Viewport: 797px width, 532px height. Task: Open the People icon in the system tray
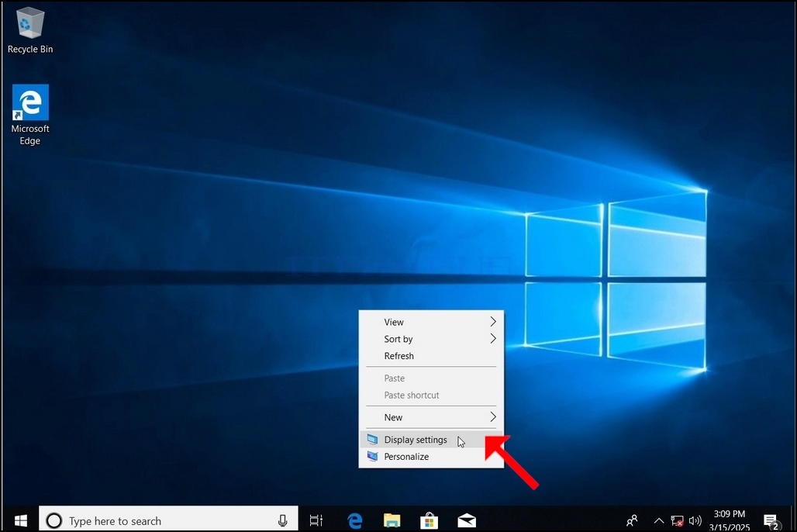click(632, 520)
